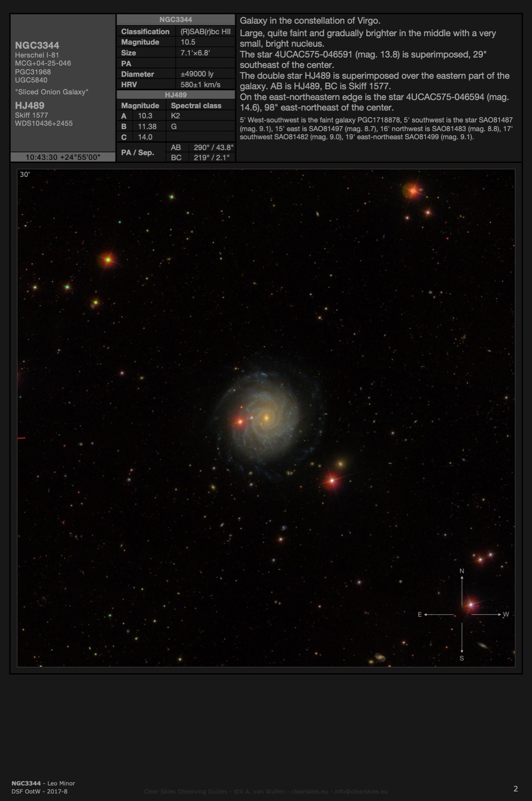This screenshot has height=801, width=532.
Task: Click the "Sliced Onion Galaxy" nickname text
Action: click(x=52, y=92)
